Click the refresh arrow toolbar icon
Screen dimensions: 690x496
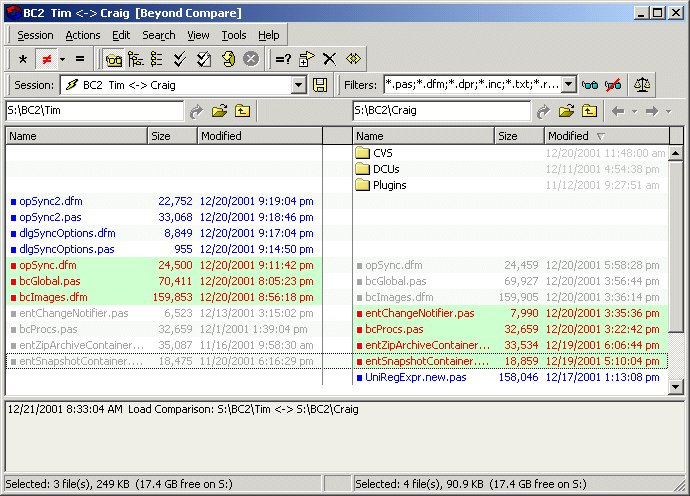pyautogui.click(x=228, y=59)
